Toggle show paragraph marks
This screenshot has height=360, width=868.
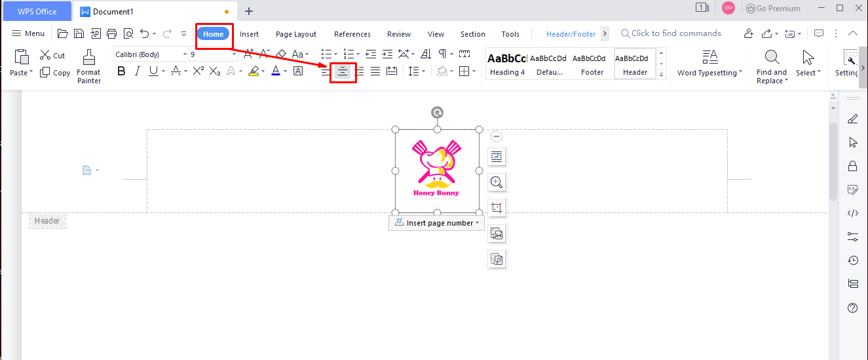click(x=442, y=54)
